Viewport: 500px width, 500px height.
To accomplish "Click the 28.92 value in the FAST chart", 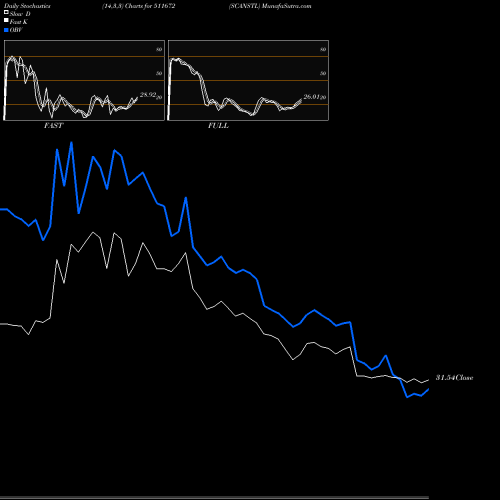I will [148, 95].
